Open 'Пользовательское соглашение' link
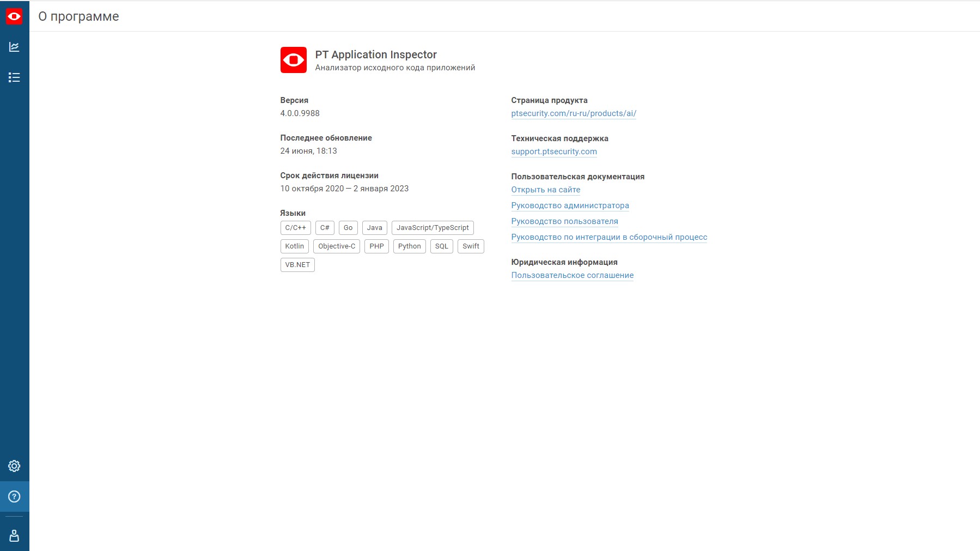This screenshot has height=551, width=980. click(572, 275)
